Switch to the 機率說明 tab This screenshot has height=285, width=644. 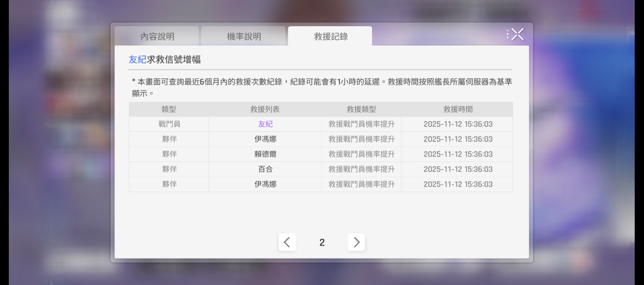(x=244, y=36)
